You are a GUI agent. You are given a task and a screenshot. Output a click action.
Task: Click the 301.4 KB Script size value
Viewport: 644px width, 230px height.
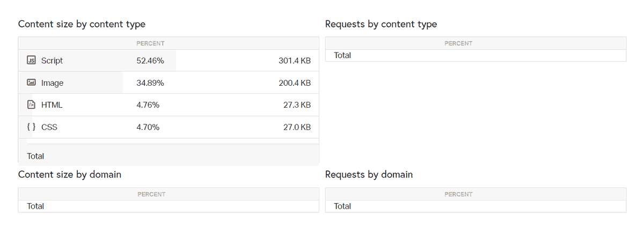pos(295,61)
